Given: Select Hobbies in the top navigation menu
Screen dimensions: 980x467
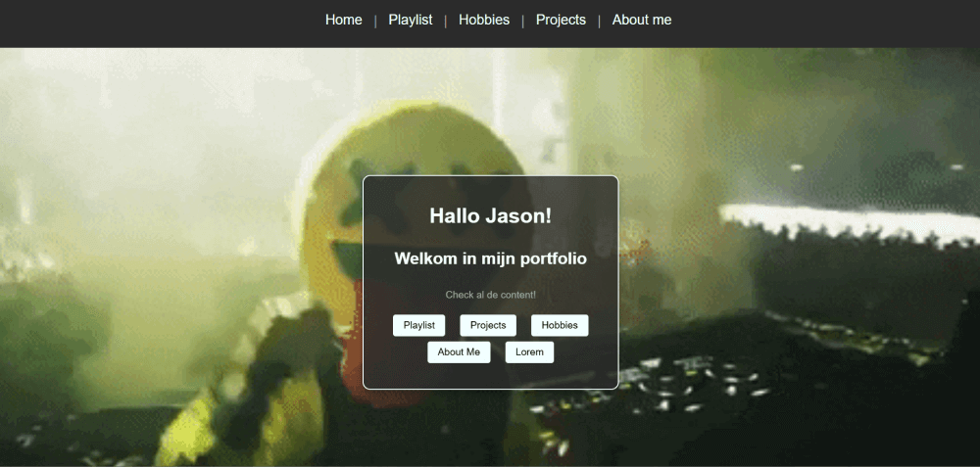Looking at the screenshot, I should tap(484, 20).
